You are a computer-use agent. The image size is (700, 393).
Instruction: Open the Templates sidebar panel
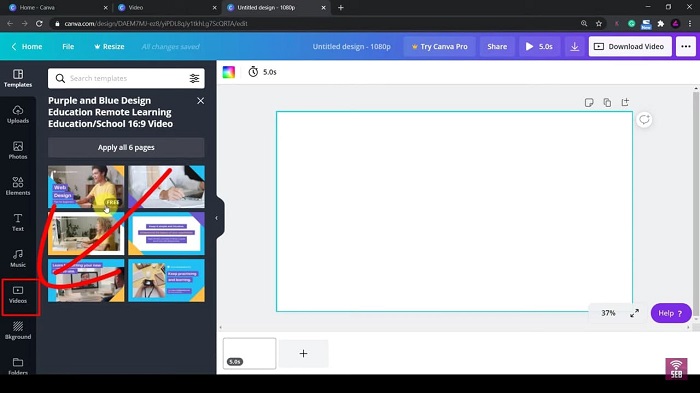click(18, 78)
